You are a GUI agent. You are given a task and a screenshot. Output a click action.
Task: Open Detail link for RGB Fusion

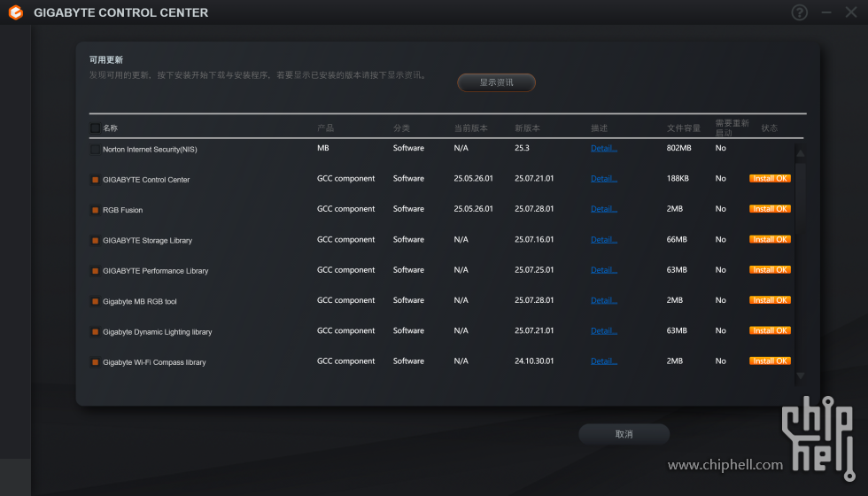click(603, 209)
